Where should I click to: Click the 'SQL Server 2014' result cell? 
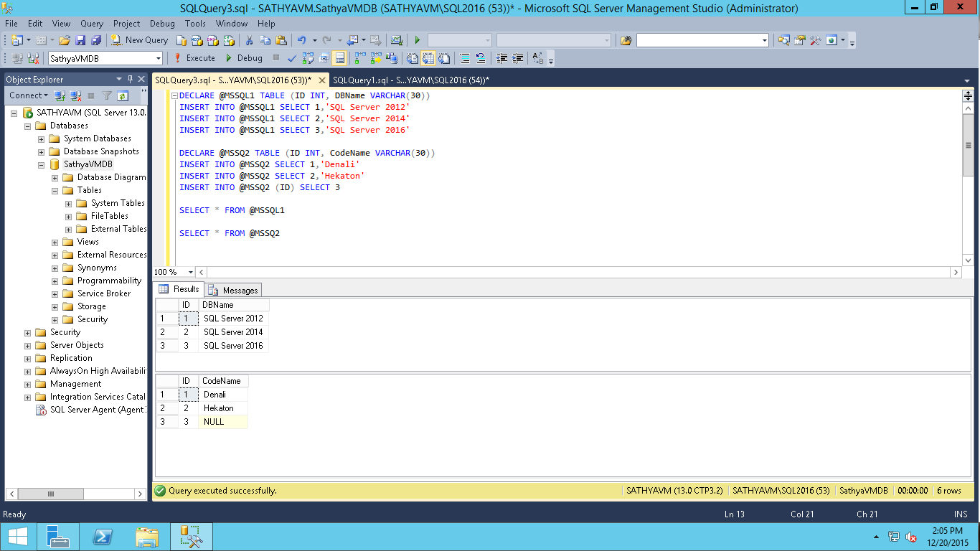(233, 332)
